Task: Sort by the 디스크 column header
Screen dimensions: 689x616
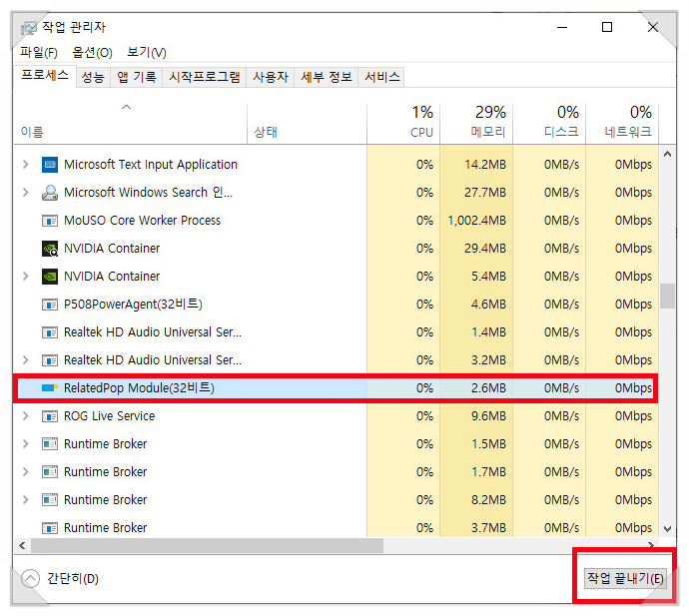Action: pos(549,124)
